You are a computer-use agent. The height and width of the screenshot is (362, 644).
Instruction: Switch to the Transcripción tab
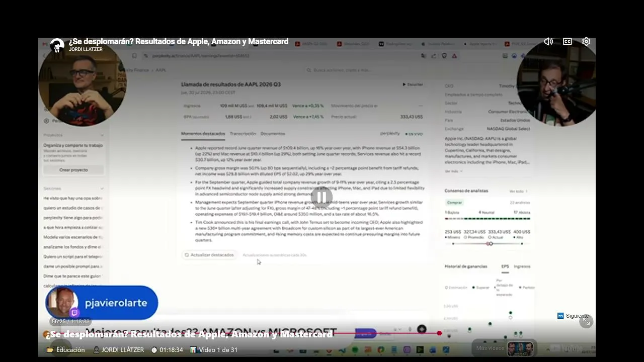243,134
